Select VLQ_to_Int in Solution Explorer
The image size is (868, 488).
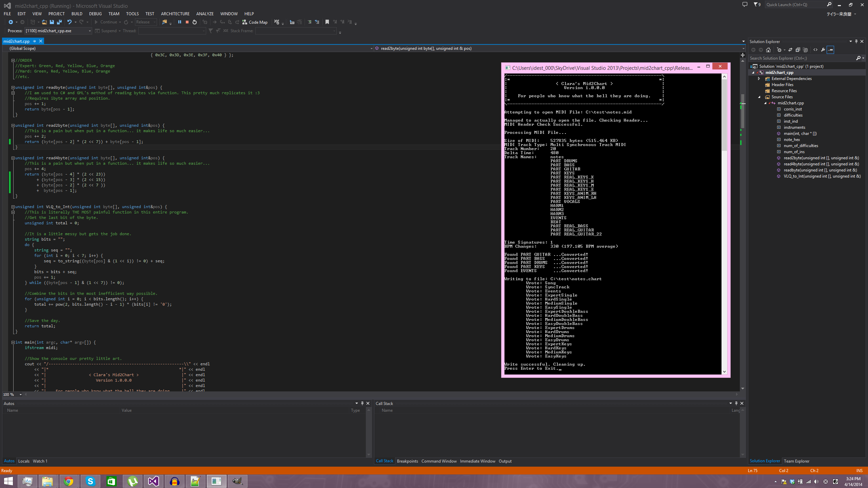[x=822, y=176]
